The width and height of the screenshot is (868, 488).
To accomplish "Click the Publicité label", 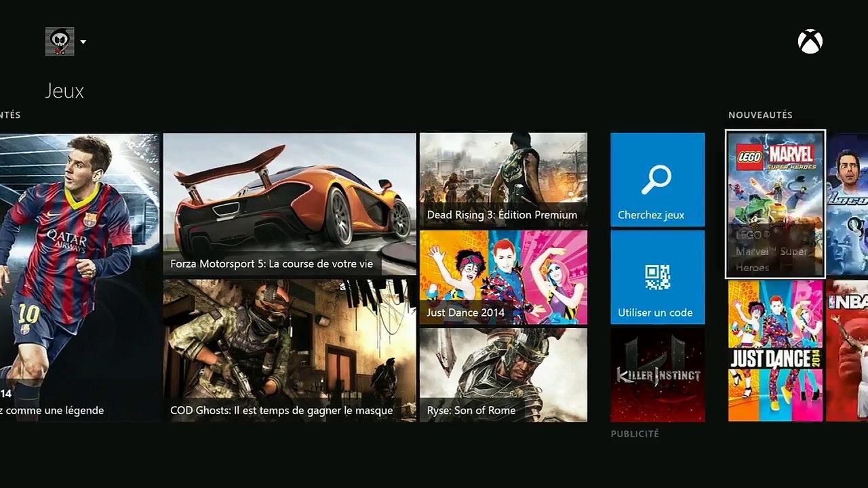I will pos(635,434).
